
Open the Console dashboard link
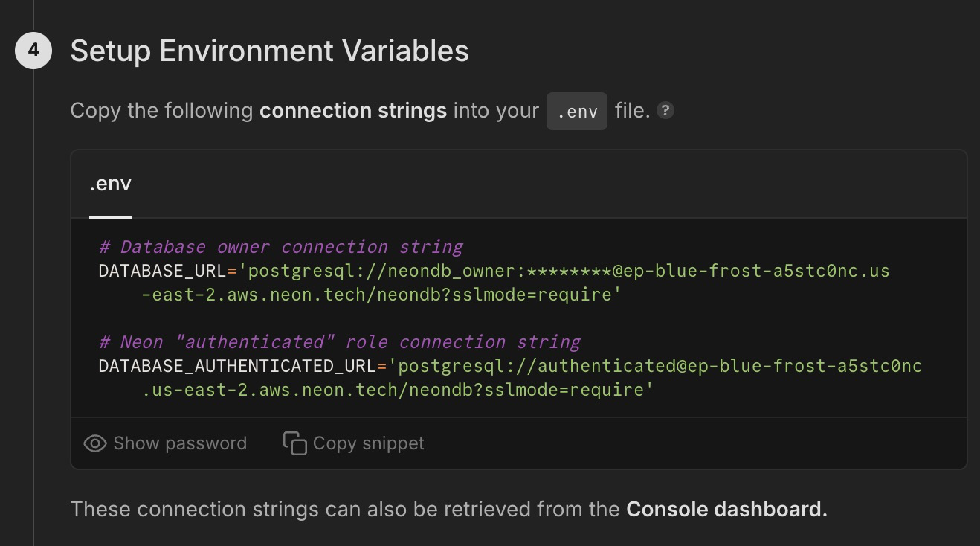(x=726, y=510)
